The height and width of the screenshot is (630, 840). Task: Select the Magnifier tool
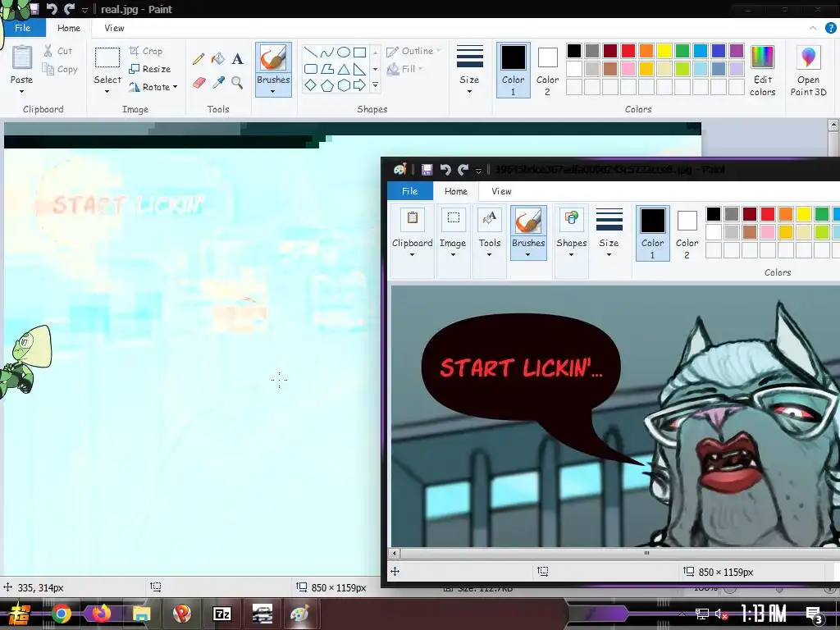click(237, 83)
